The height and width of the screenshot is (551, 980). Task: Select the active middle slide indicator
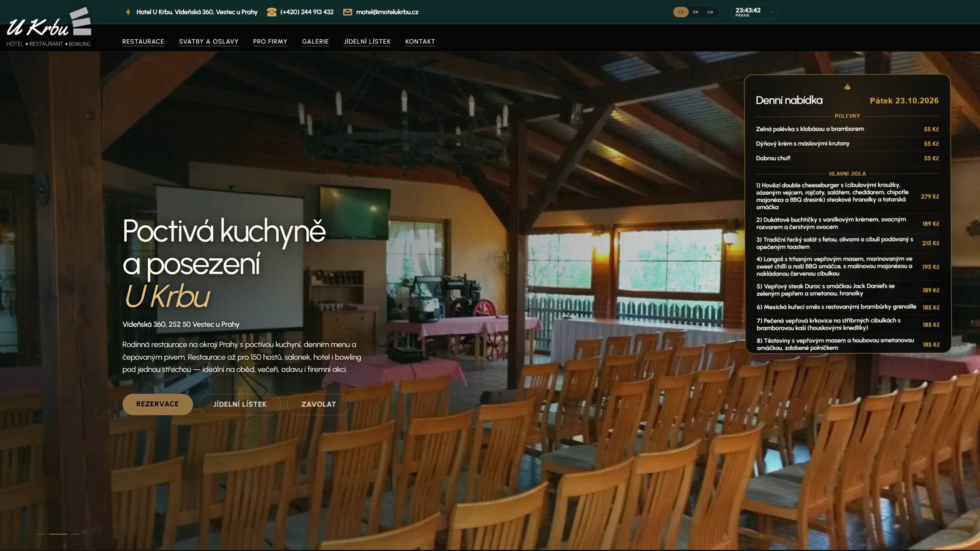pyautogui.click(x=58, y=534)
